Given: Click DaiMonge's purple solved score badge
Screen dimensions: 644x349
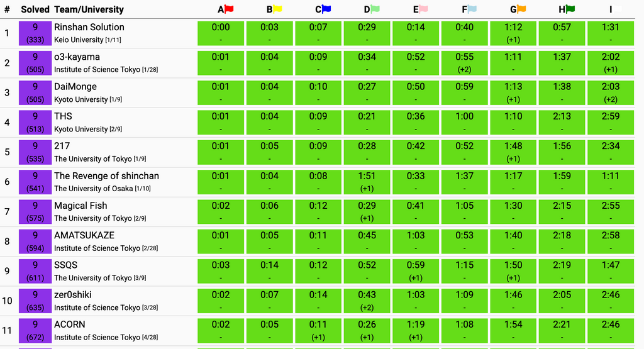Looking at the screenshot, I should [x=35, y=92].
